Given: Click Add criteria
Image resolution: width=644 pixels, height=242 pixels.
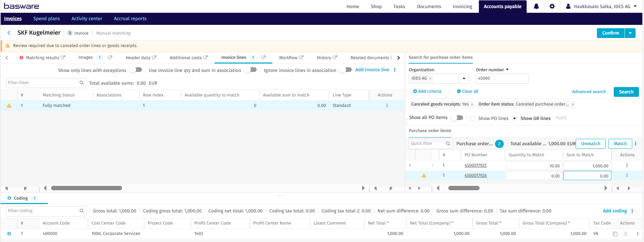Looking at the screenshot, I should point(427,91).
